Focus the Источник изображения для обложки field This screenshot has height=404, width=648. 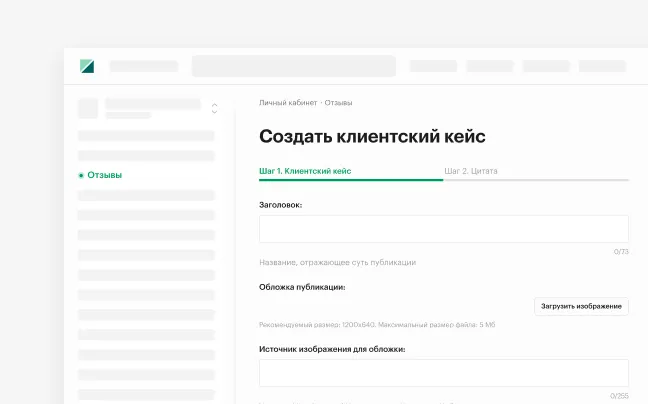pos(444,373)
